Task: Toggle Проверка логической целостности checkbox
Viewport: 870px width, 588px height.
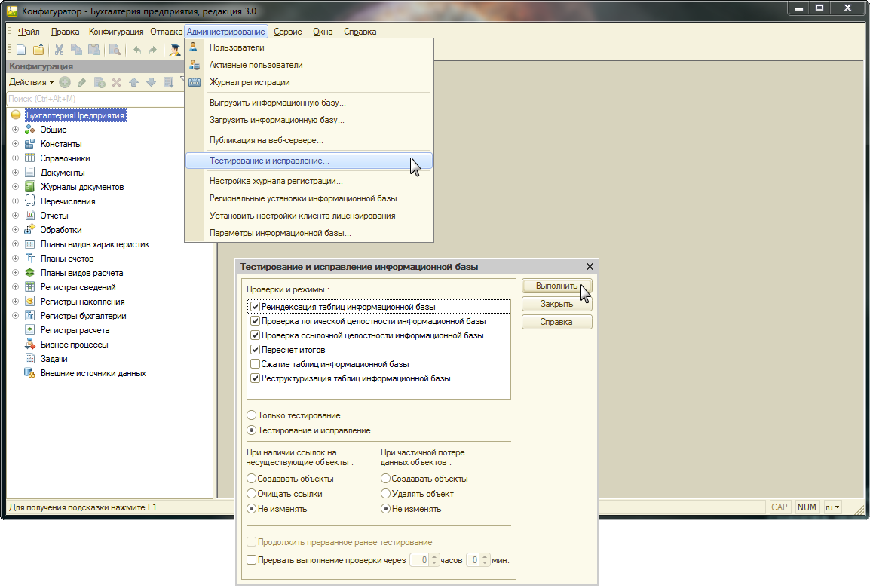Action: tap(256, 321)
